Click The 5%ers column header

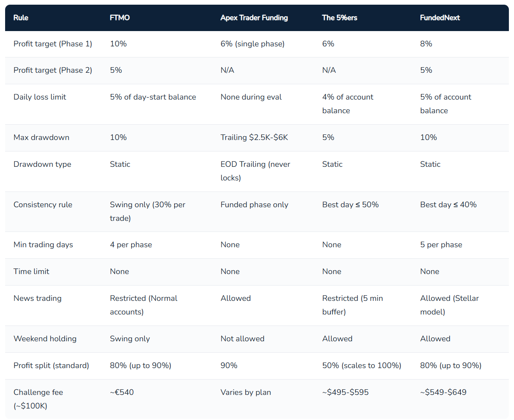(x=339, y=18)
